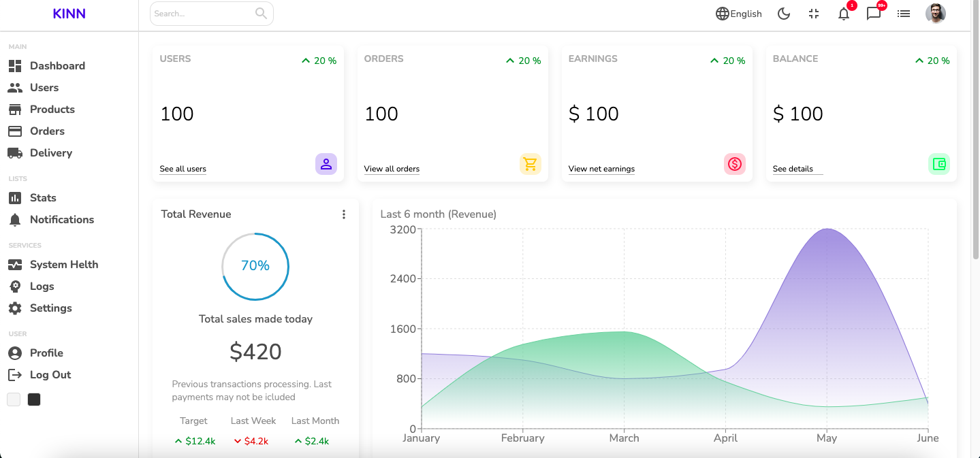Click the sidebar Notifications bell icon
This screenshot has height=458, width=980.
pyautogui.click(x=15, y=220)
